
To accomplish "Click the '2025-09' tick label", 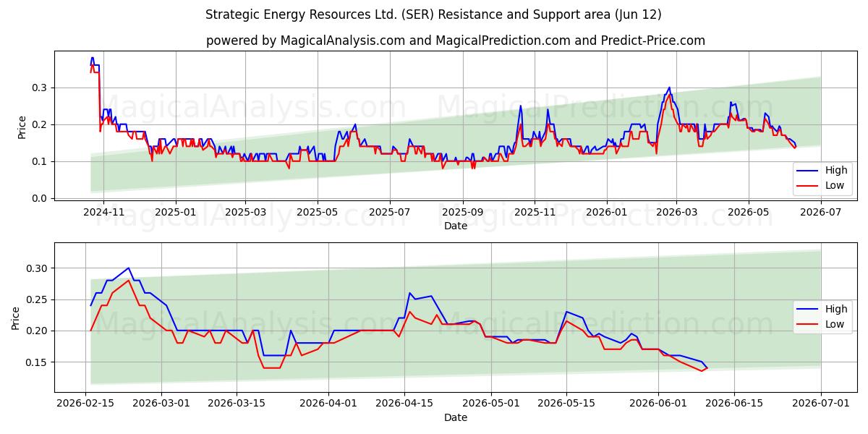I will point(463,212).
